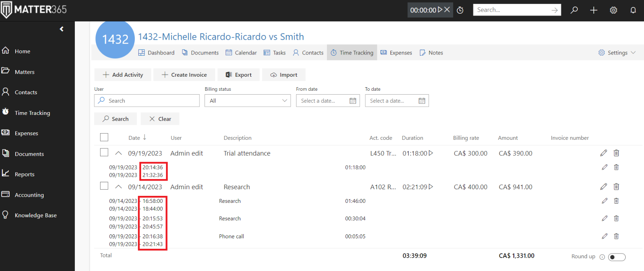Click the plus quick-add icon in top bar
Screen dimensions: 644x271
click(x=594, y=10)
